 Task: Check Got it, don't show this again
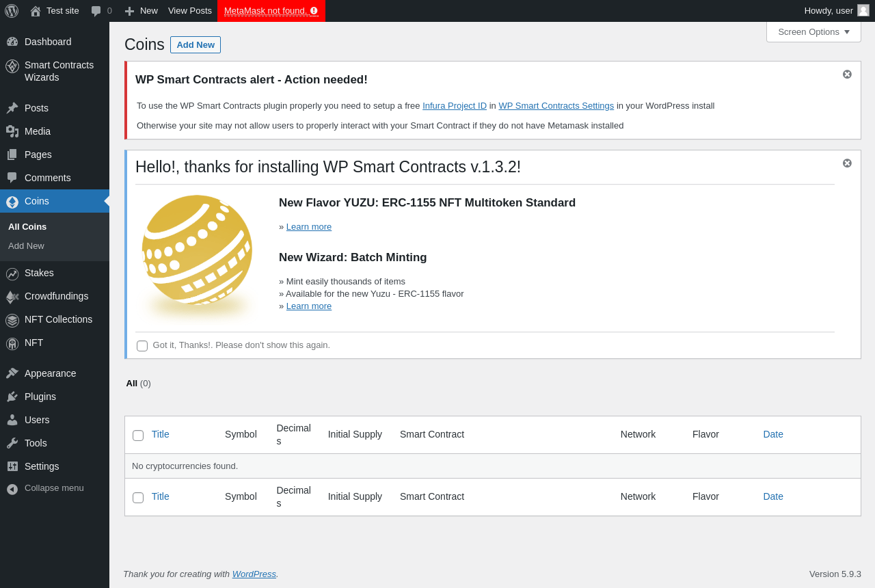[142, 346]
